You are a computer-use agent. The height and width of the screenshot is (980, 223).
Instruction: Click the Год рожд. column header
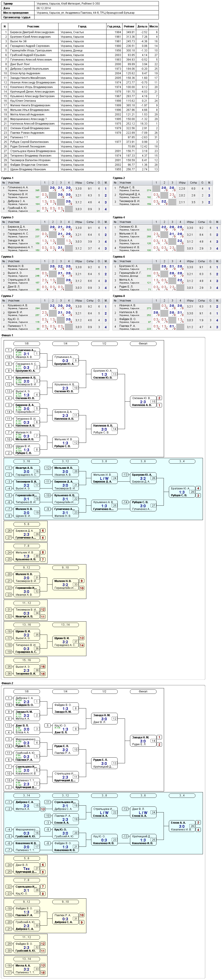coord(114,27)
